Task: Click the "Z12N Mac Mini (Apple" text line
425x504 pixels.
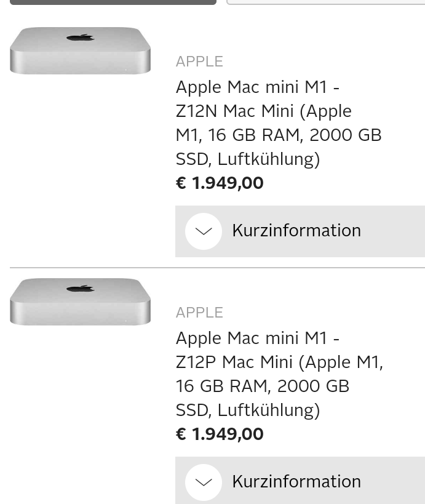Action: click(x=263, y=111)
